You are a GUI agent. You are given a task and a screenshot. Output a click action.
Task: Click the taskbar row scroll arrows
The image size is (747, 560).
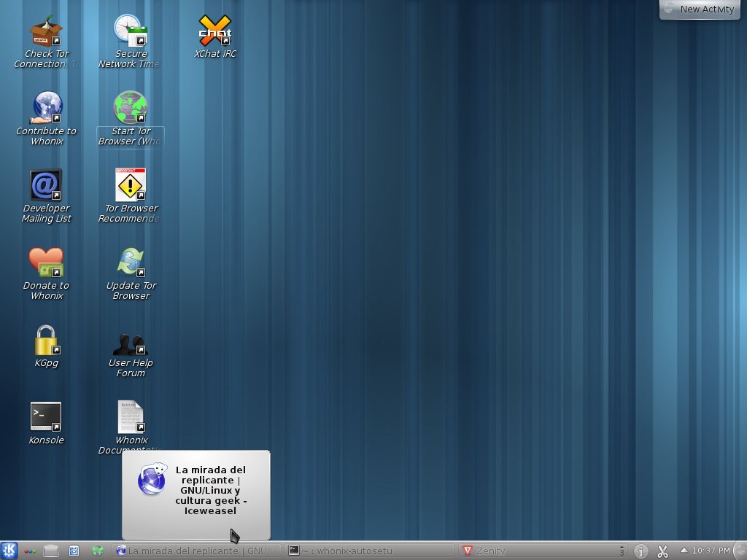[x=622, y=551]
